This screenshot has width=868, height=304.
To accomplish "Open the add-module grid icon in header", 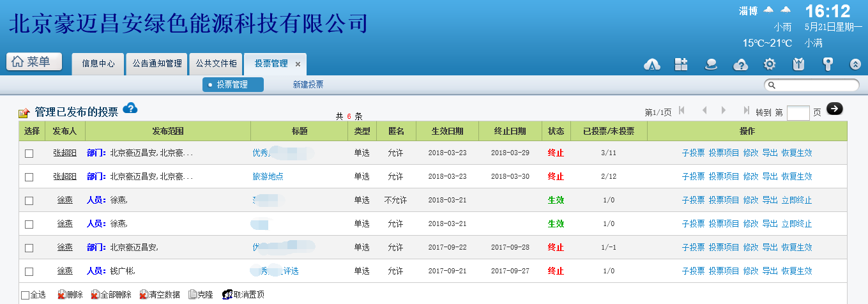I will point(681,64).
